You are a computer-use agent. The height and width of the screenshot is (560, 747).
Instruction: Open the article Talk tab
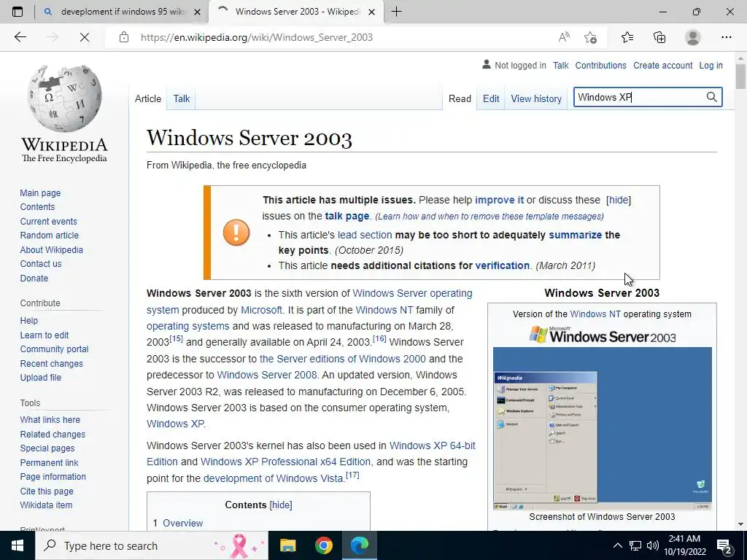pyautogui.click(x=182, y=98)
